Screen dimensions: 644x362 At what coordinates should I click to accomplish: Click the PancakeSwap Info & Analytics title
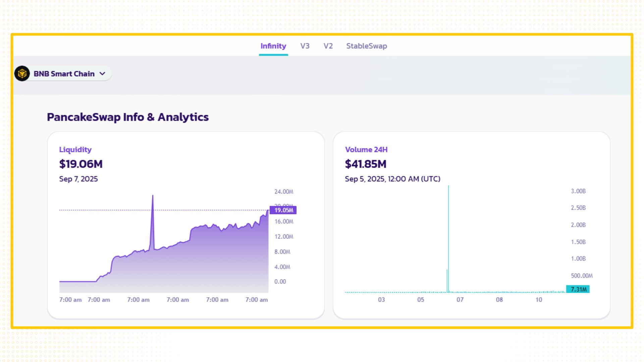(127, 117)
